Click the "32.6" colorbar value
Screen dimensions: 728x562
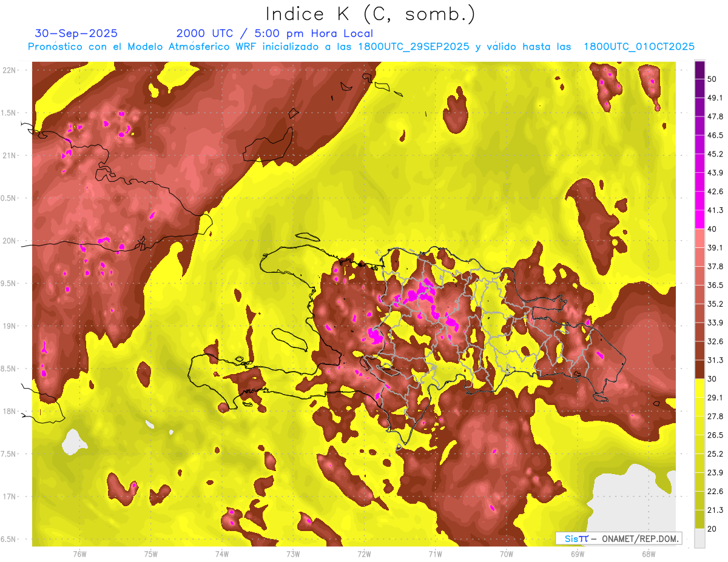coord(716,341)
